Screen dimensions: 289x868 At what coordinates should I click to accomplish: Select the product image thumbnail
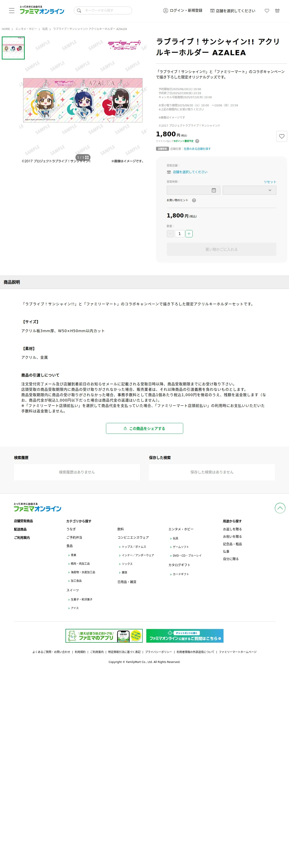14,48
